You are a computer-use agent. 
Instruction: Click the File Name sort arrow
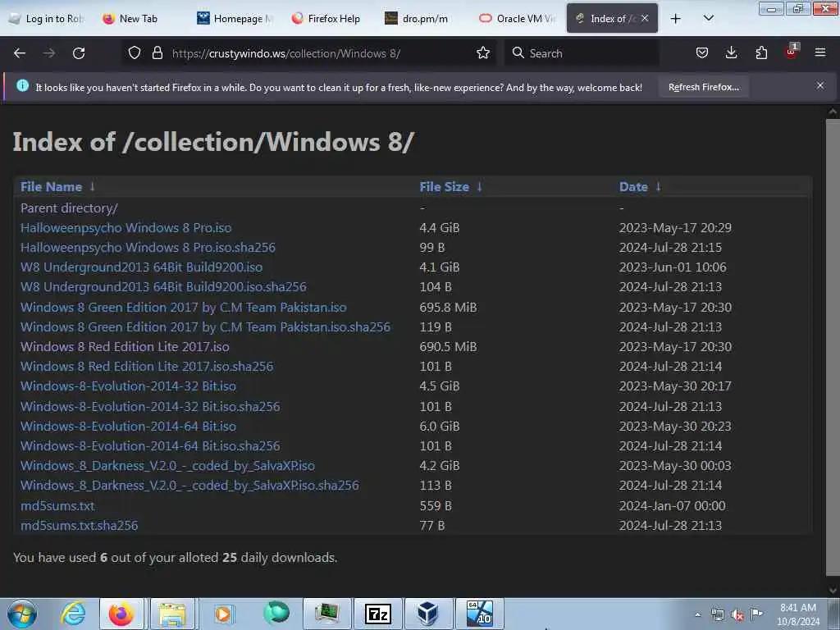coord(92,186)
